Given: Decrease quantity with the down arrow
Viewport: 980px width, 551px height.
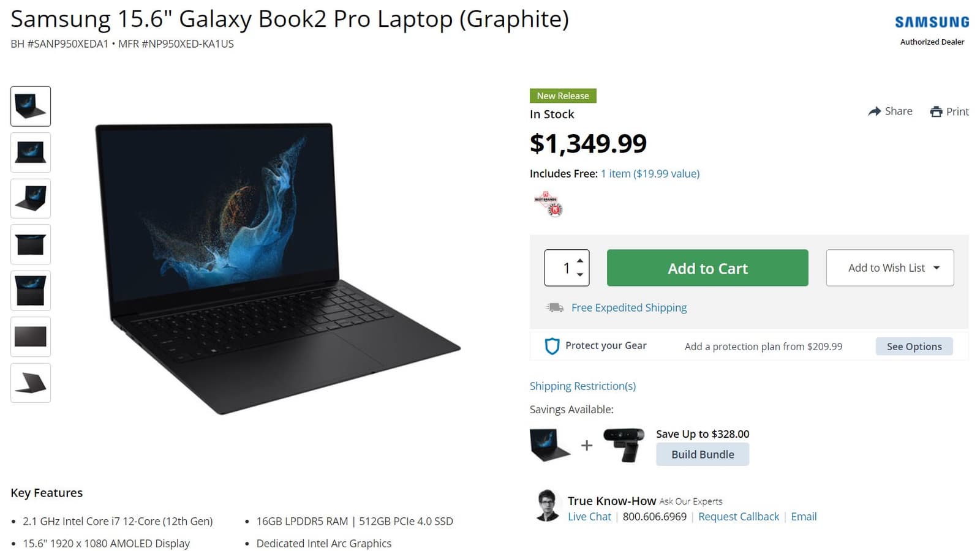Looking at the screenshot, I should click(580, 274).
